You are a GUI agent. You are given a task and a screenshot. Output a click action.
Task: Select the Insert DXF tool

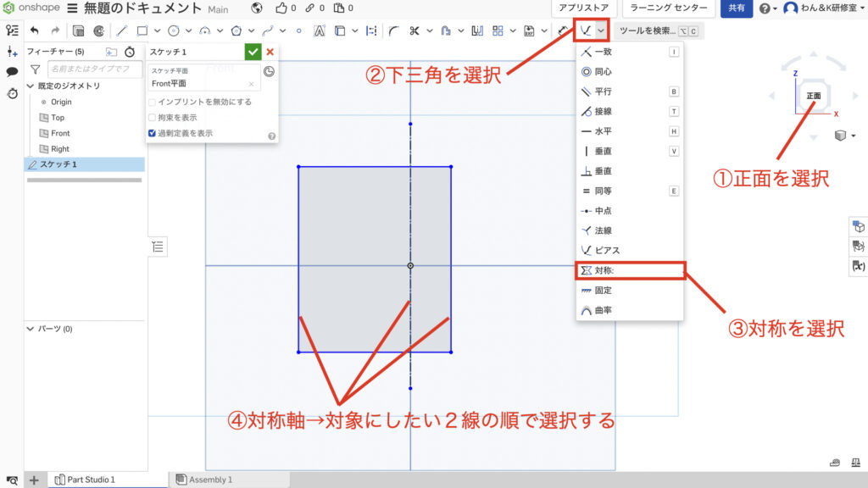[x=529, y=31]
